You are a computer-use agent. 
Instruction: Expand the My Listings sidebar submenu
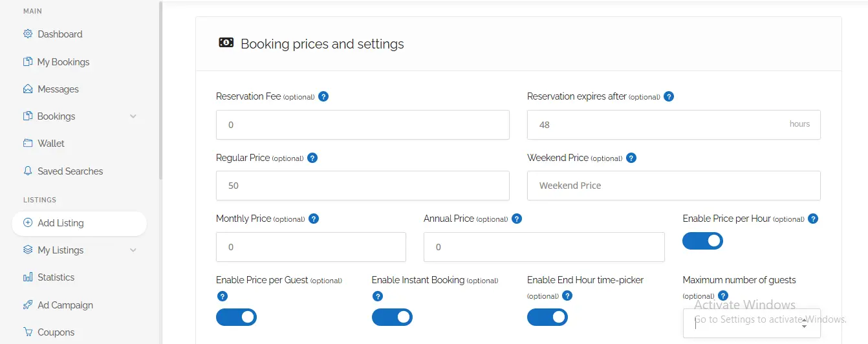point(133,250)
